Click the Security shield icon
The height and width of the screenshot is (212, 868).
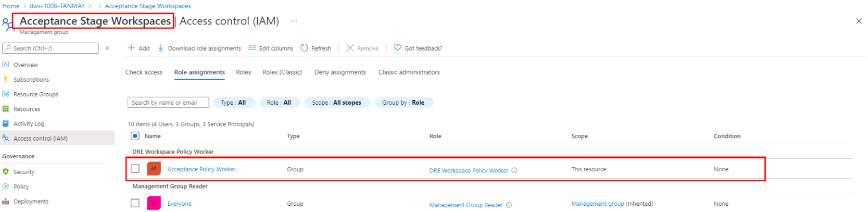click(x=6, y=172)
